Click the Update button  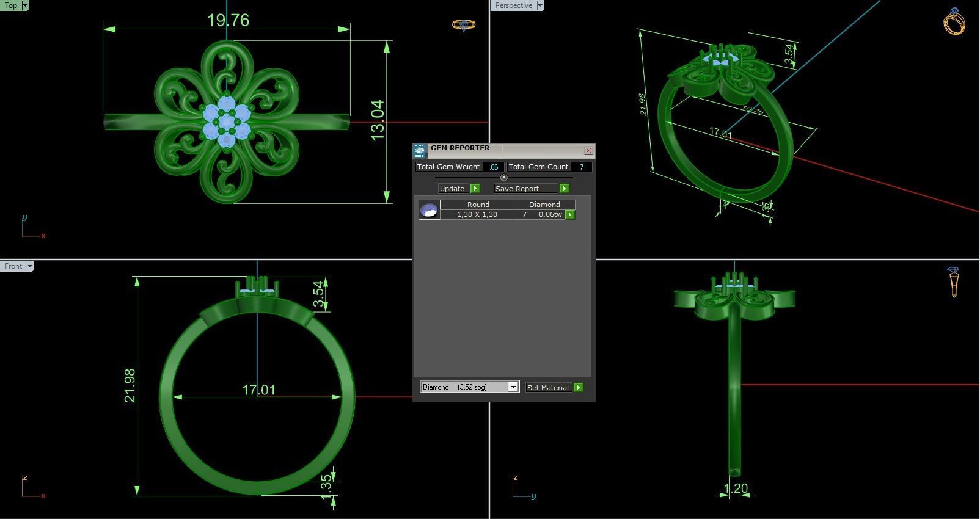[x=453, y=189]
